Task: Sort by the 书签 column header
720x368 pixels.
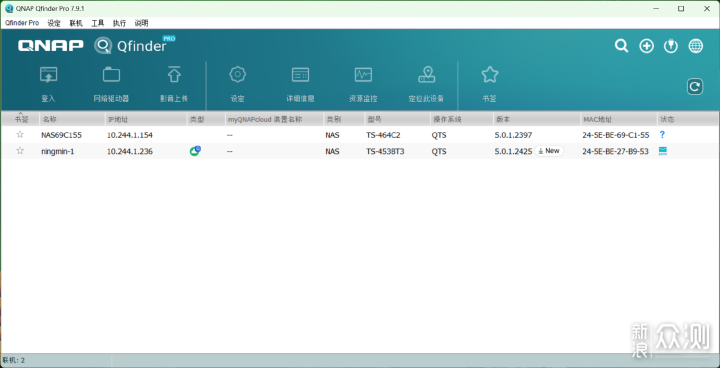Action: [21, 119]
